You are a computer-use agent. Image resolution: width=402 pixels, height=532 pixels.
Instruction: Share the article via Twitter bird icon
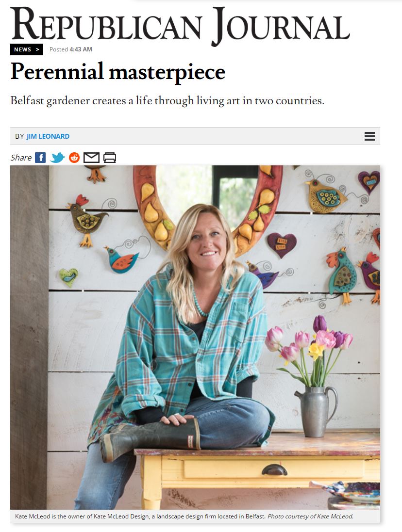tap(57, 158)
